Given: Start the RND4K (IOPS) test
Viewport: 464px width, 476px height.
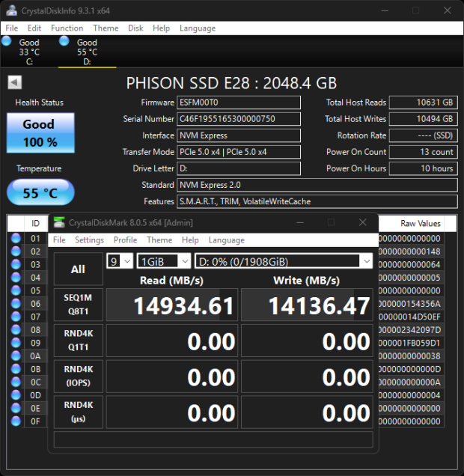Looking at the screenshot, I should [x=79, y=376].
